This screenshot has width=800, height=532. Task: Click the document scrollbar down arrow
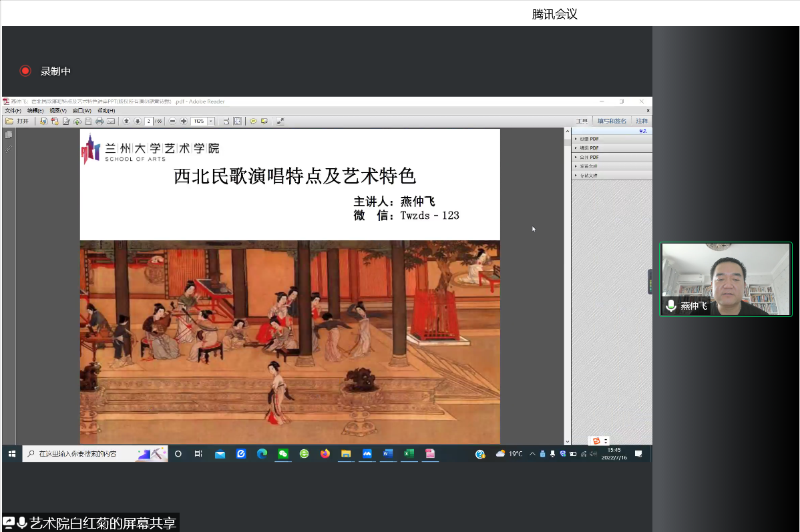[568, 442]
